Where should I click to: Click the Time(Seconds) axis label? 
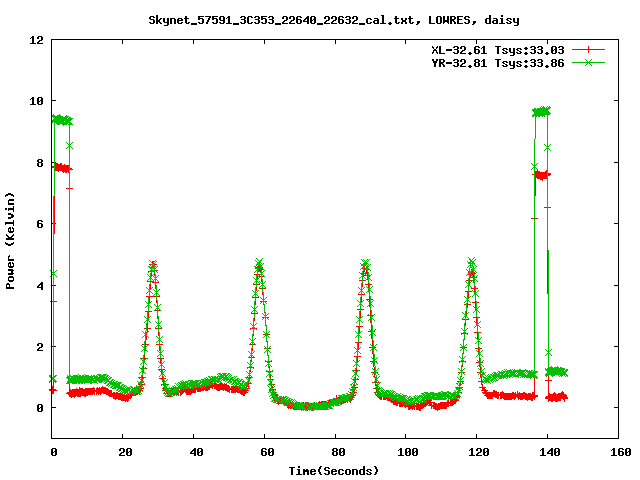[x=333, y=471]
